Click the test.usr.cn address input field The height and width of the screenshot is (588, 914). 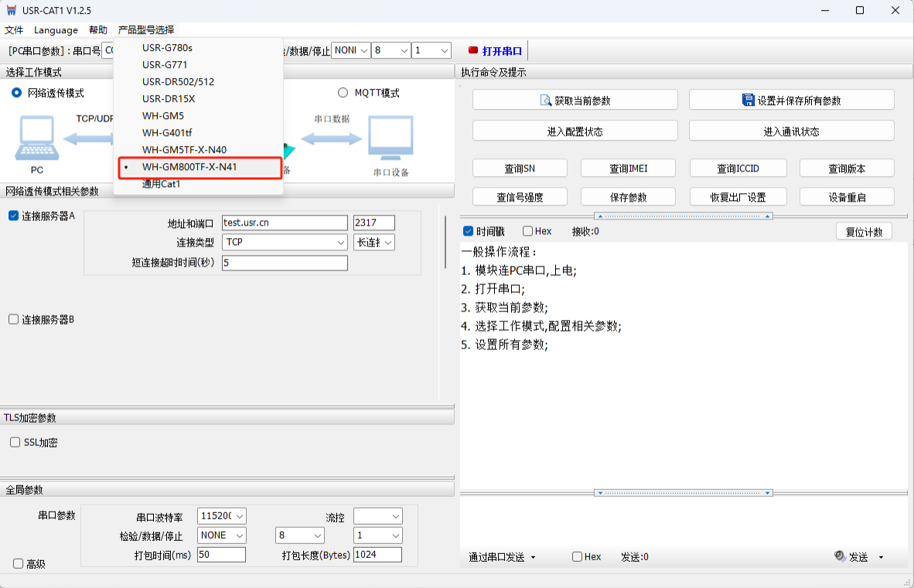[284, 223]
